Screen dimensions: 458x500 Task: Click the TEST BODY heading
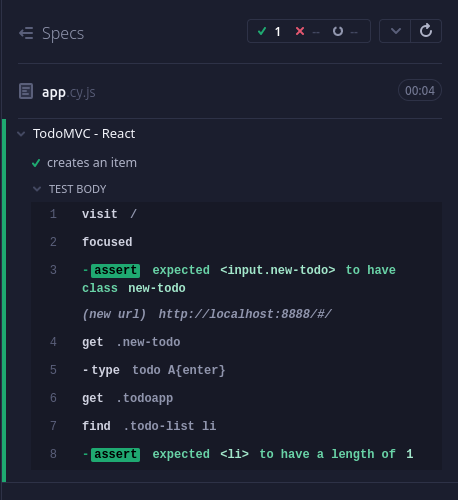(x=78, y=189)
